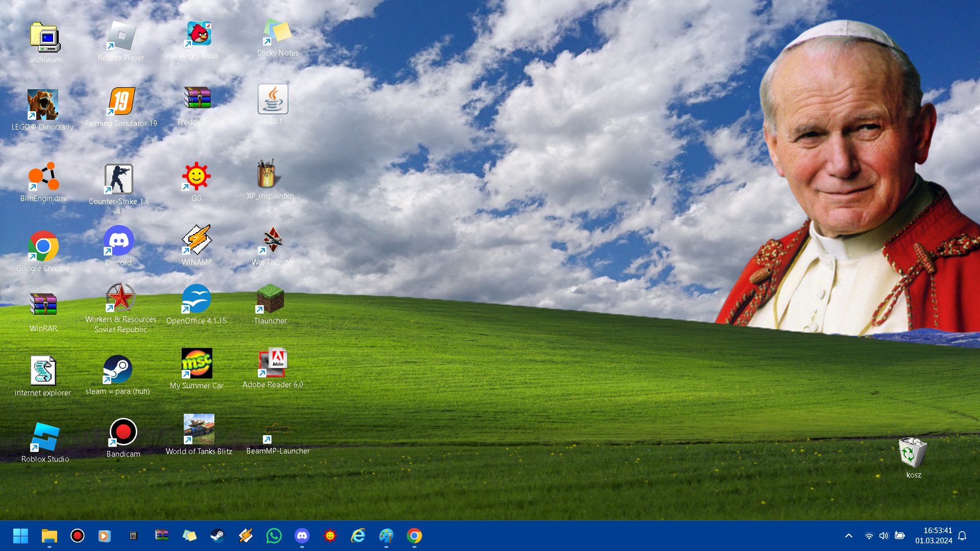The image size is (980, 551).
Task: Open the calculator taskbar icon
Action: tap(133, 536)
